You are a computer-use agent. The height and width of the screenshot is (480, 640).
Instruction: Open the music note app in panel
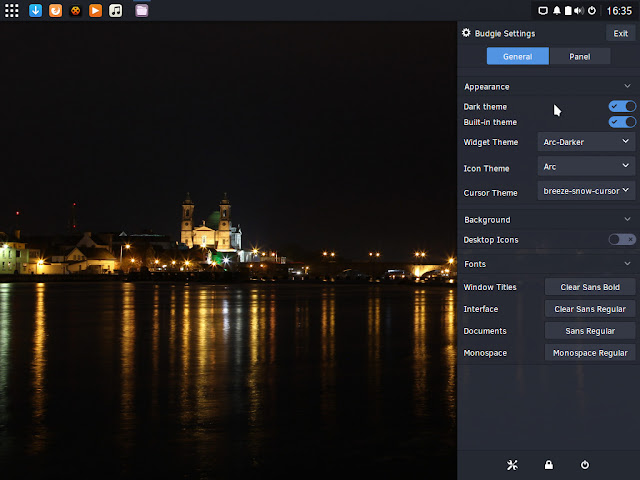tap(116, 10)
